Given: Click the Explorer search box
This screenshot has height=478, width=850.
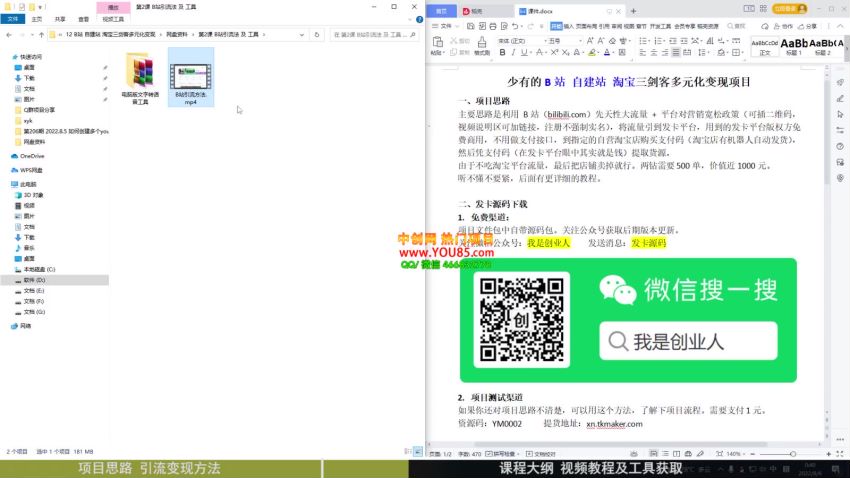Looking at the screenshot, I should coord(374,35).
